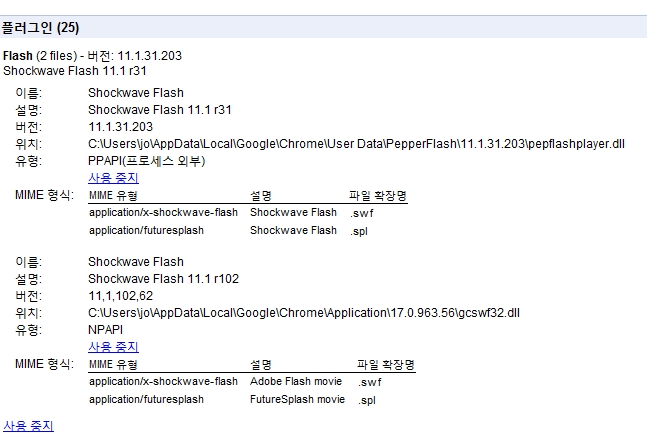
Task: Click version value 11,1,102,62
Action: [121, 296]
